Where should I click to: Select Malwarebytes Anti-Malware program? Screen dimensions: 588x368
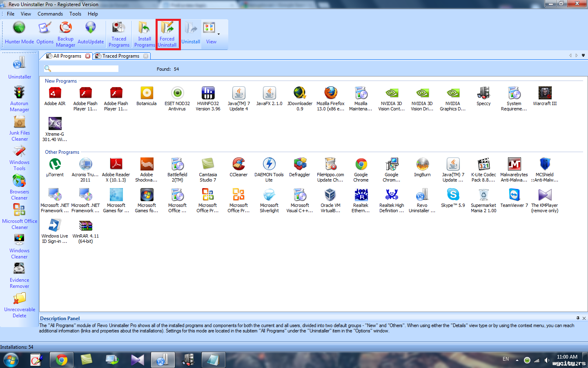(x=514, y=170)
